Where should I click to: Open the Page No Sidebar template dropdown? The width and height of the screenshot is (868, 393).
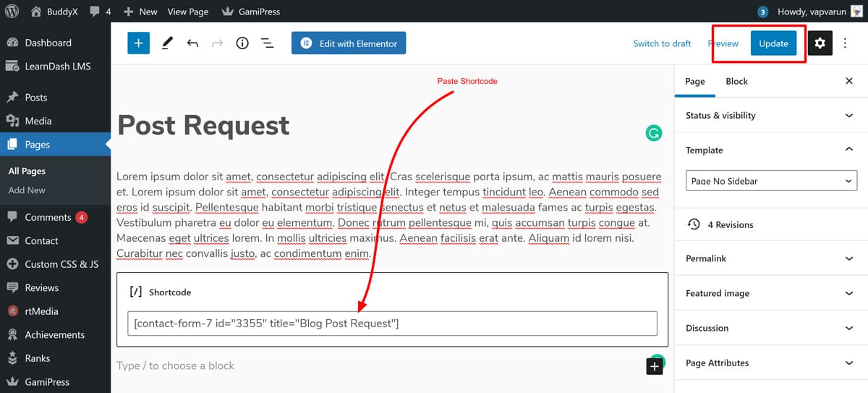tap(770, 181)
